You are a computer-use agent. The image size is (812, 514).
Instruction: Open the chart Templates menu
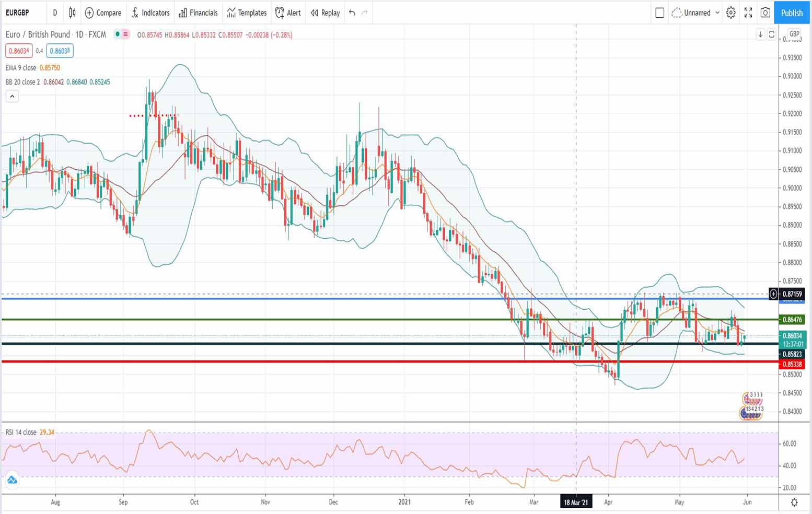pos(246,13)
